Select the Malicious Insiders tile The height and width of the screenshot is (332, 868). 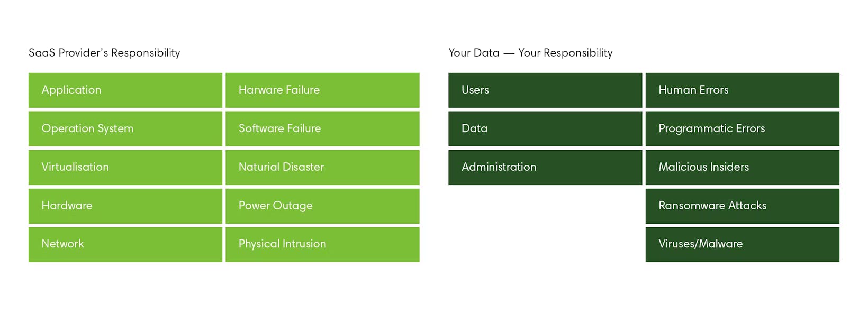pyautogui.click(x=743, y=167)
